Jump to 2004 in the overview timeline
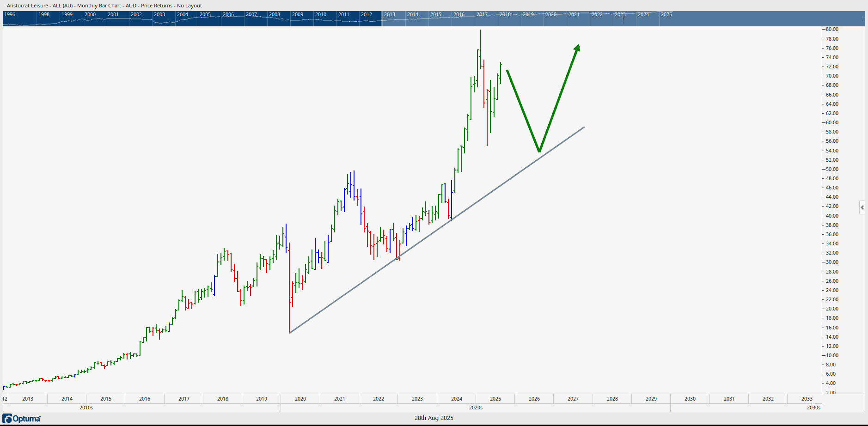 pyautogui.click(x=183, y=14)
